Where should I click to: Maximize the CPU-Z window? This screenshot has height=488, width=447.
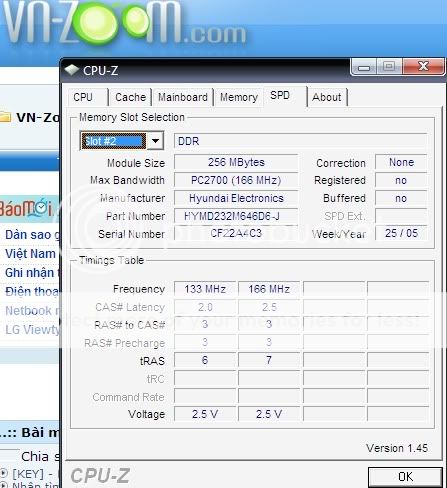[x=389, y=66]
